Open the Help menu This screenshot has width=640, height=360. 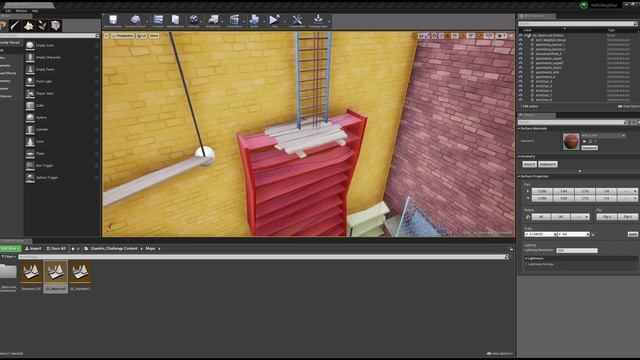coord(35,11)
